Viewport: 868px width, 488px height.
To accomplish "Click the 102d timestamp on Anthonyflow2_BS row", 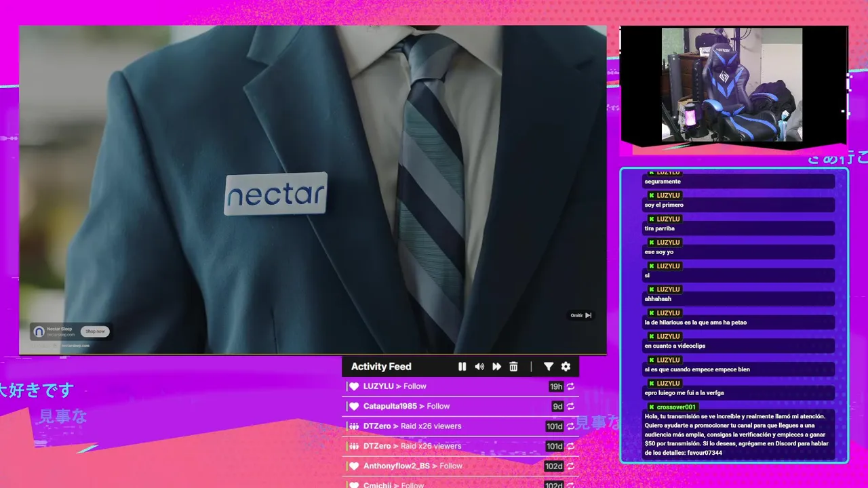I will click(x=554, y=466).
